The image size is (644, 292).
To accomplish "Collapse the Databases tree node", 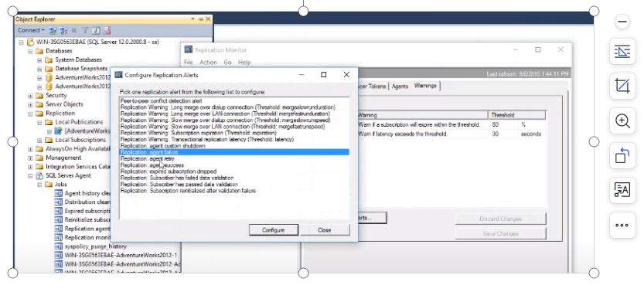I will pyautogui.click(x=30, y=51).
